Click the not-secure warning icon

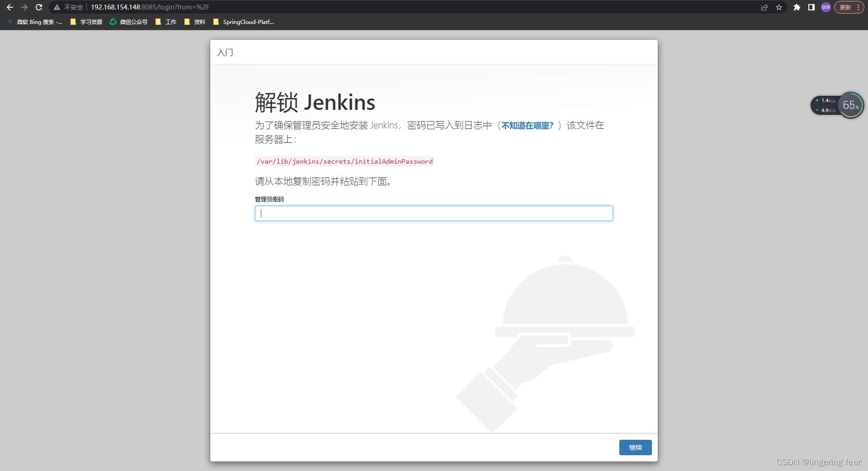click(57, 7)
